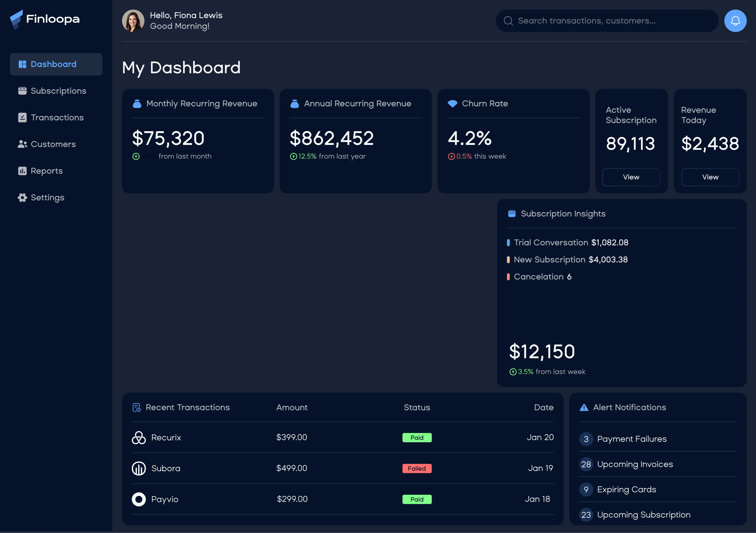Image resolution: width=756 pixels, height=533 pixels.
Task: Click the Subora company logo
Action: click(139, 468)
